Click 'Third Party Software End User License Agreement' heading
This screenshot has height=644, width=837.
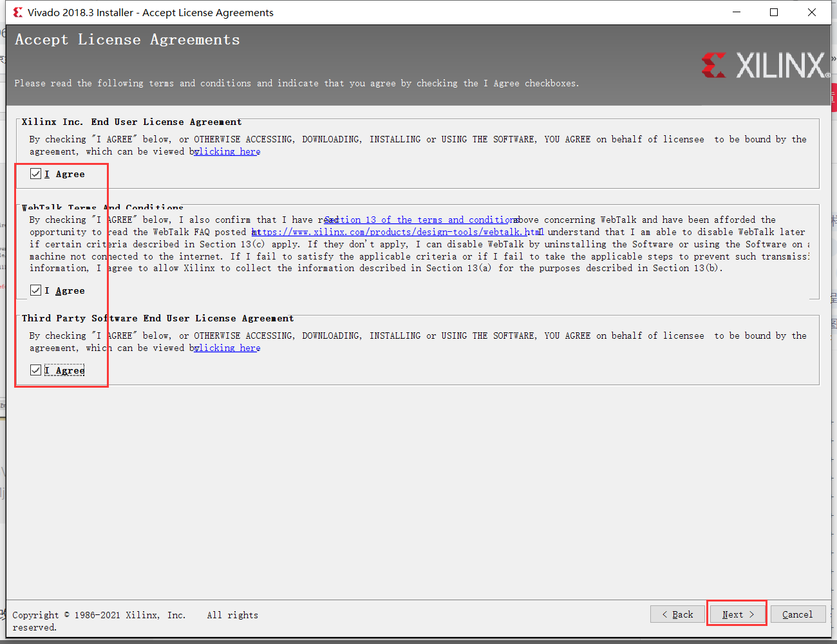[x=158, y=318]
